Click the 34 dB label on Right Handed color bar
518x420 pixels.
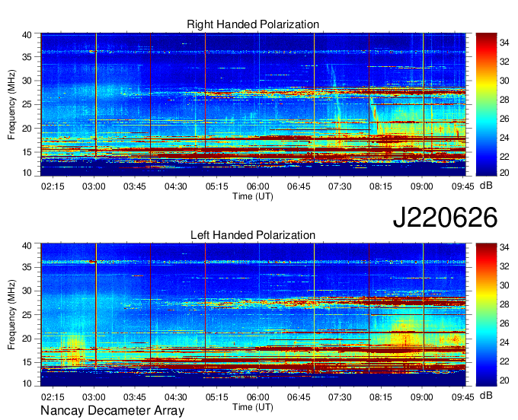click(504, 43)
